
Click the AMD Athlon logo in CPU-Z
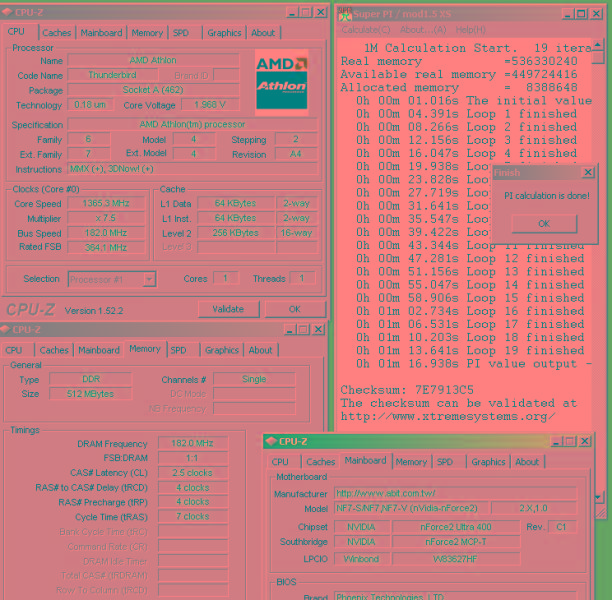coord(281,82)
